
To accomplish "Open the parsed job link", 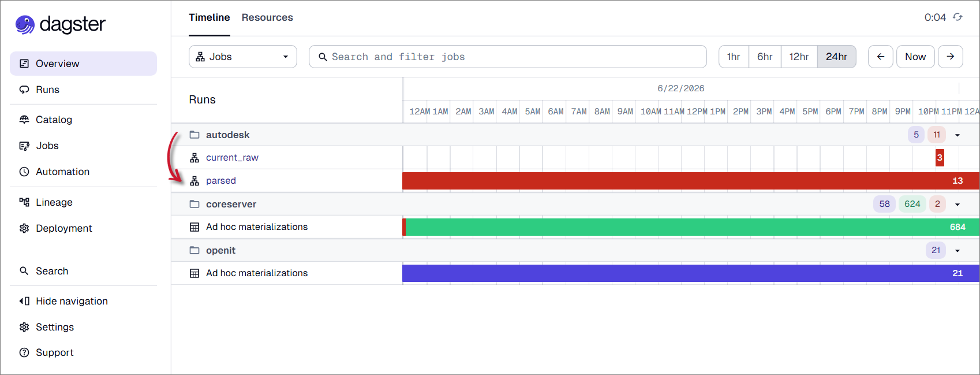I will point(221,181).
